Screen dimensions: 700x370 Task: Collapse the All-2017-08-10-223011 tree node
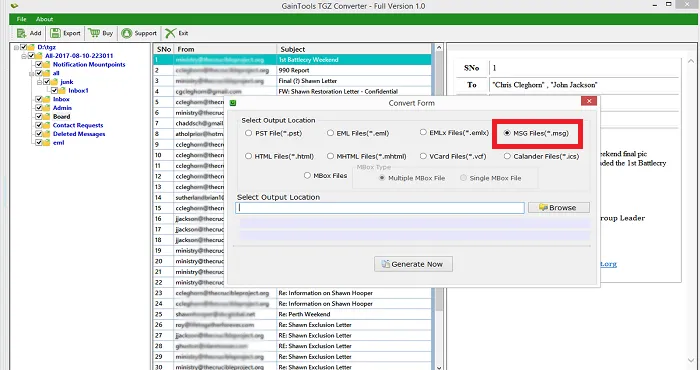tap(25, 56)
